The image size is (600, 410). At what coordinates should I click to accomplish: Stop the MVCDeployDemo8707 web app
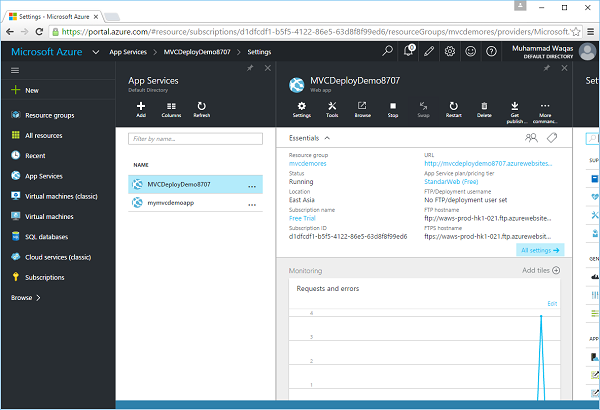tap(393, 106)
